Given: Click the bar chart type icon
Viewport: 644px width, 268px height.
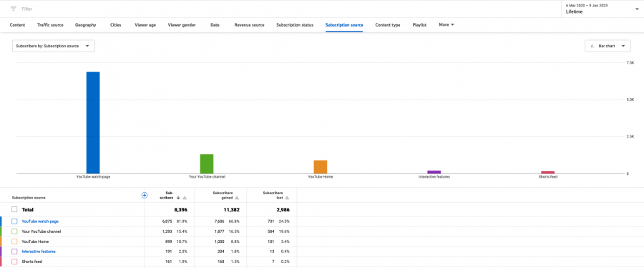Looking at the screenshot, I should (x=592, y=46).
